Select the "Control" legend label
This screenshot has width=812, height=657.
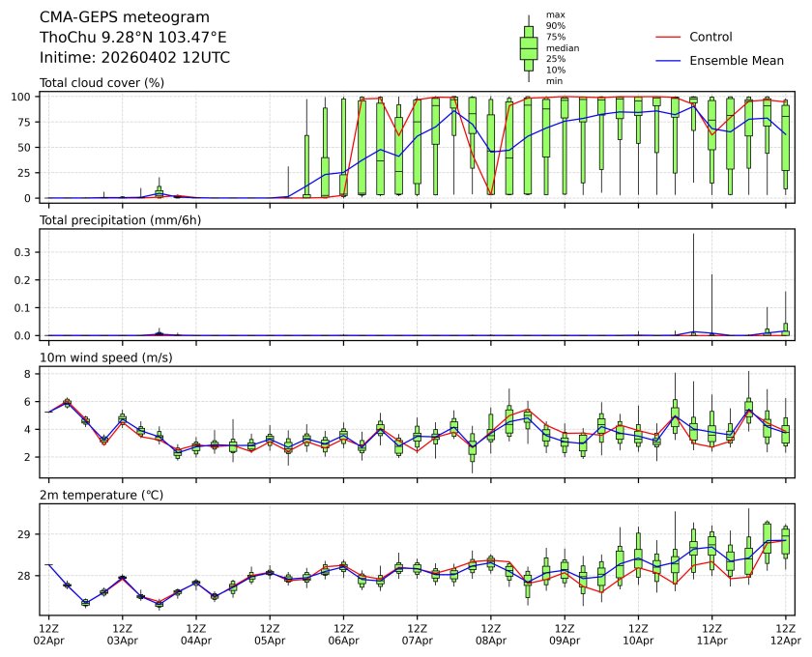pos(710,37)
